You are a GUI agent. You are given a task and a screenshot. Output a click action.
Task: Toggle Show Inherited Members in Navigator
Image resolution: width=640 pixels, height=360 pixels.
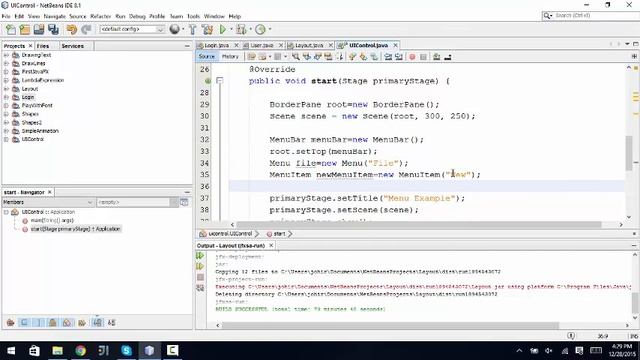11,323
